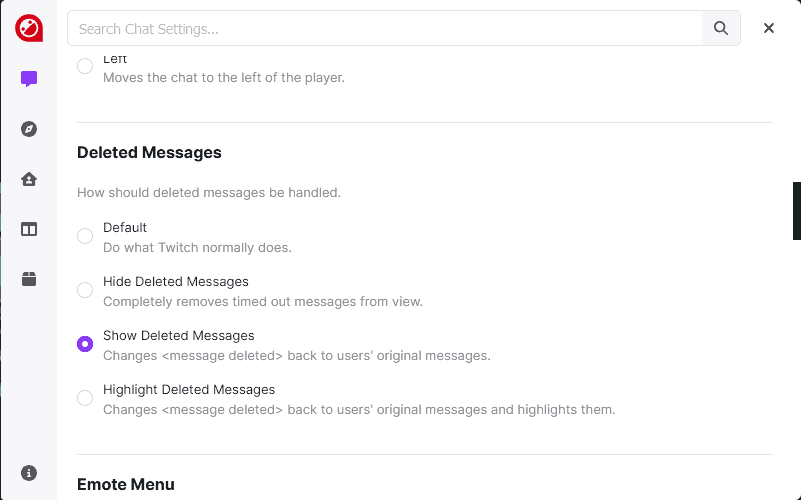Select the house channel settings icon
This screenshot has height=500, width=801.
pos(29,179)
